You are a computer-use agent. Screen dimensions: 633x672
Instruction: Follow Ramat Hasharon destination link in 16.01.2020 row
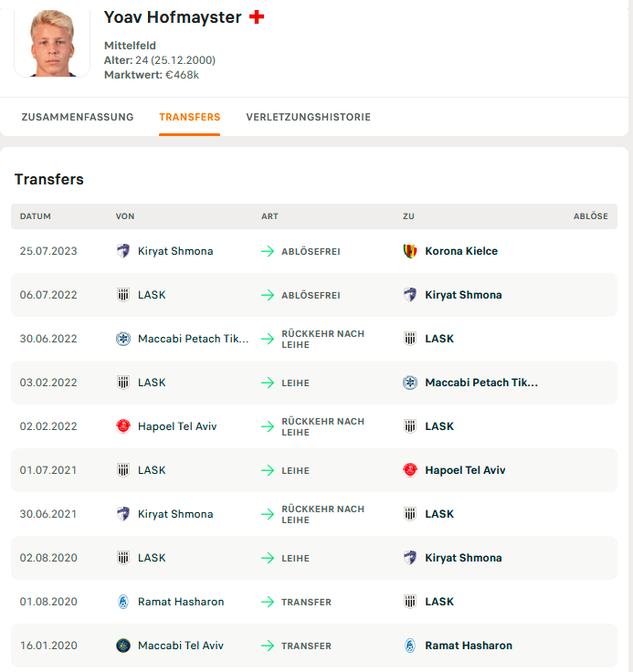pos(469,646)
